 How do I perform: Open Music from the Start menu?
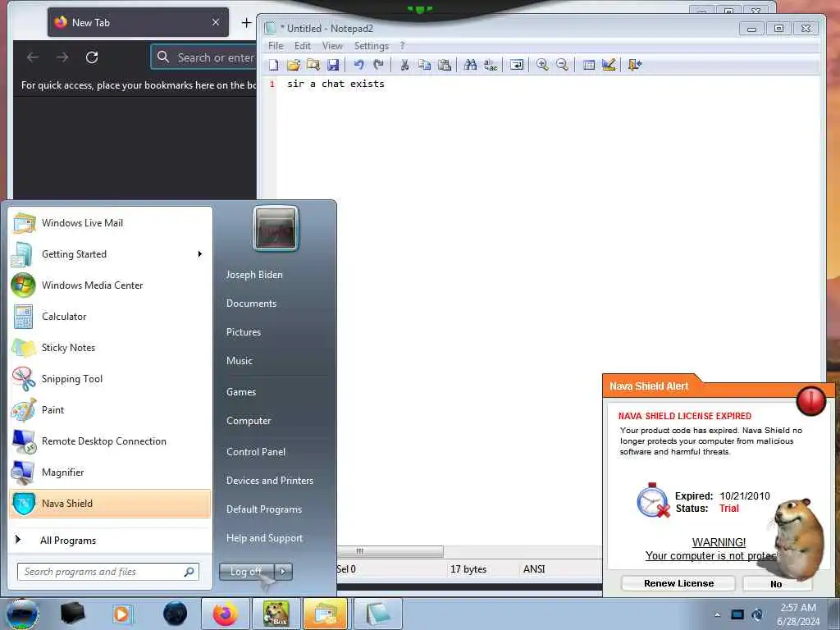(x=240, y=361)
